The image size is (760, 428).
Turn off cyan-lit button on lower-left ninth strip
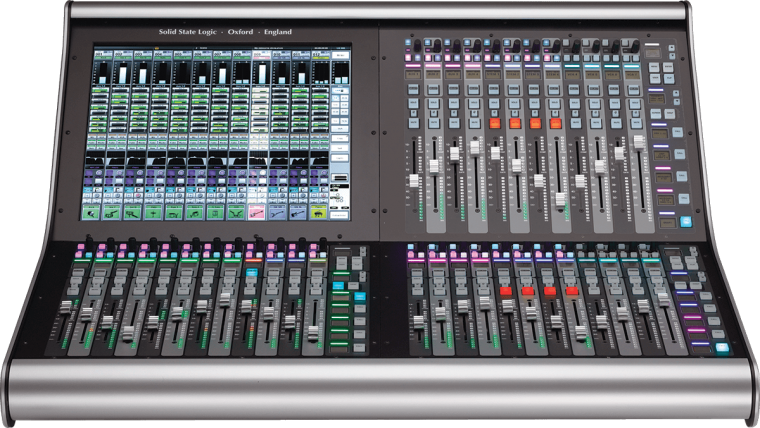point(251,272)
